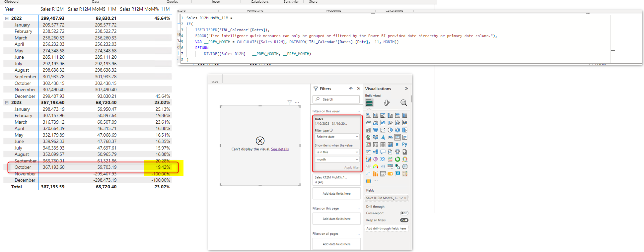This screenshot has height=252, width=644.
Task: Select the Python visual icon
Action: 405,145
